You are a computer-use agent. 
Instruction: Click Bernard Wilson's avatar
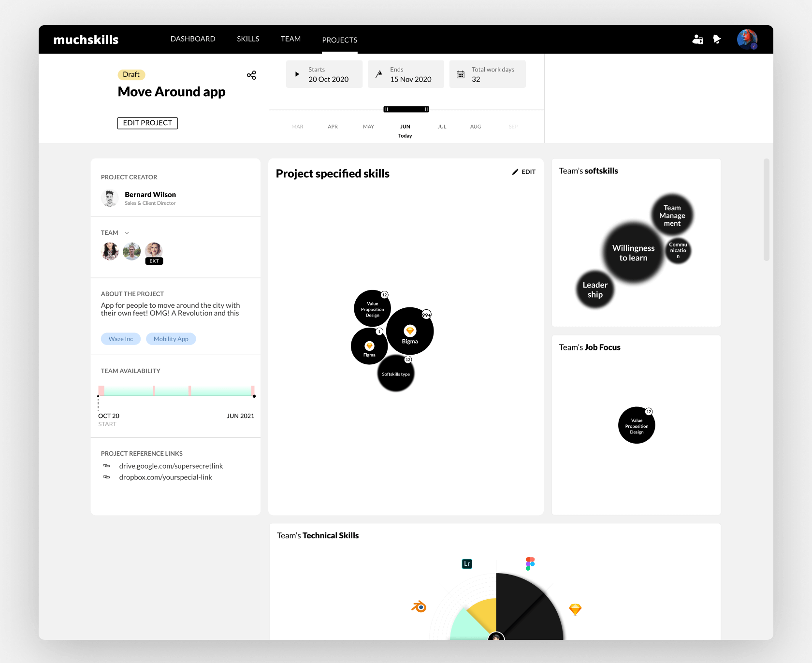(110, 198)
